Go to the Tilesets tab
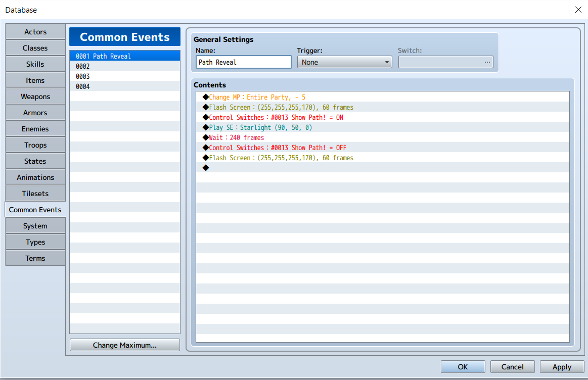 [x=35, y=194]
